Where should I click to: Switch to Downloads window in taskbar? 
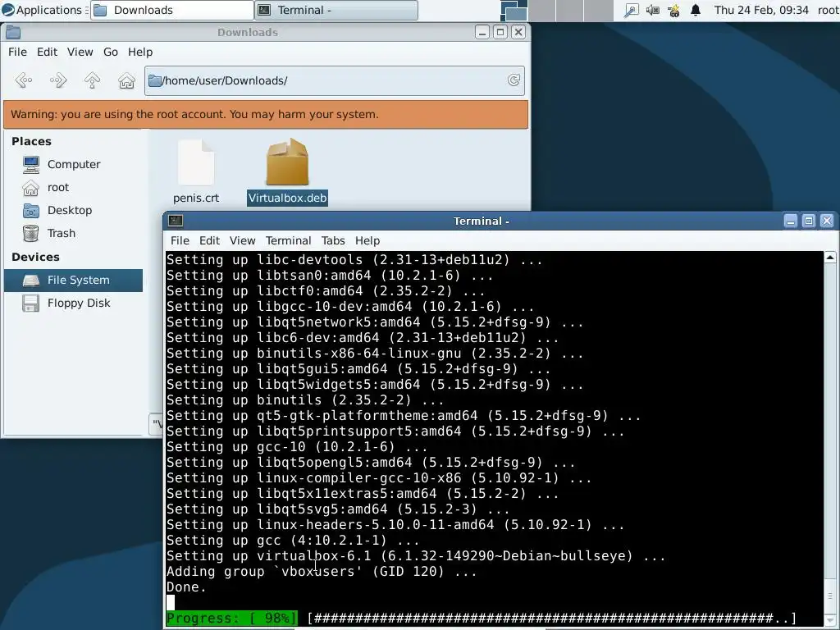tap(172, 10)
